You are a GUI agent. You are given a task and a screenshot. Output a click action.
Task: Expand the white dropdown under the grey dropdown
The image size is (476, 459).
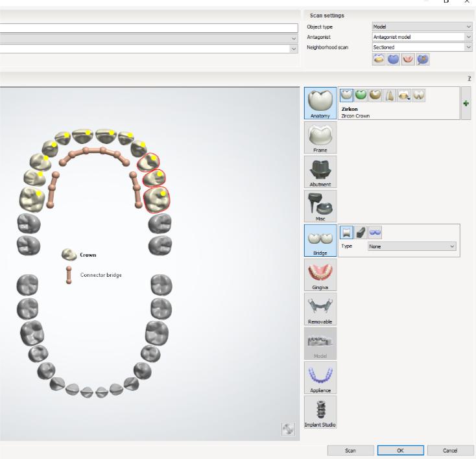click(149, 49)
